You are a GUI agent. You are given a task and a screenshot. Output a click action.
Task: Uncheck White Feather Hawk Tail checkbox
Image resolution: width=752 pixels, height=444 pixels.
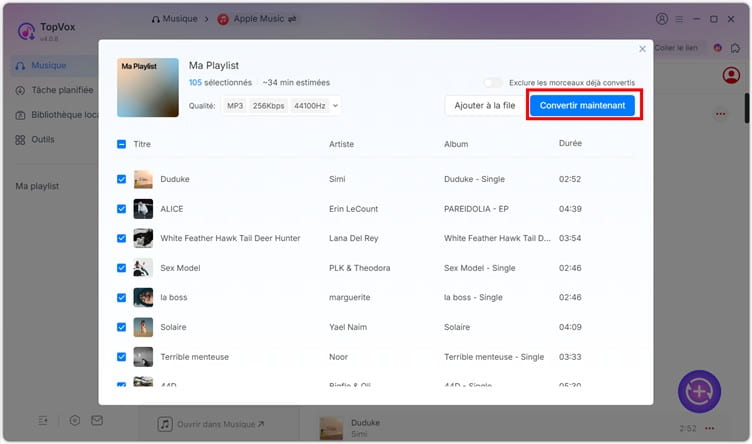(x=121, y=238)
